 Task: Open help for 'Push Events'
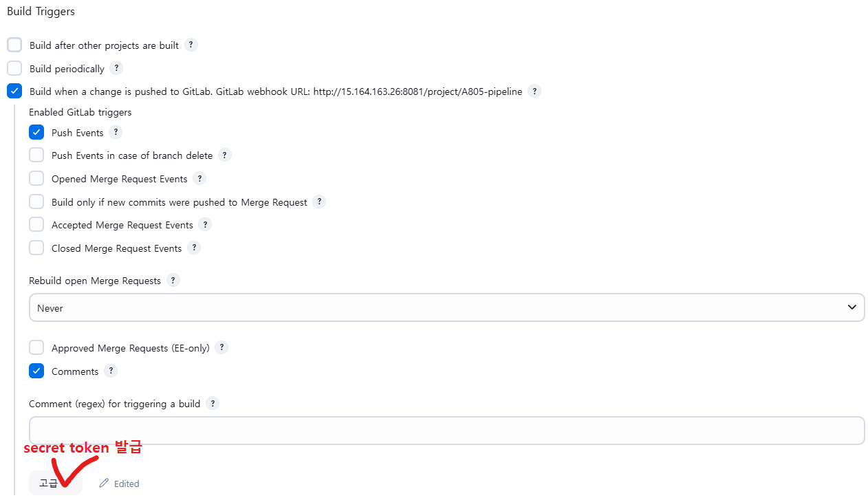[116, 132]
